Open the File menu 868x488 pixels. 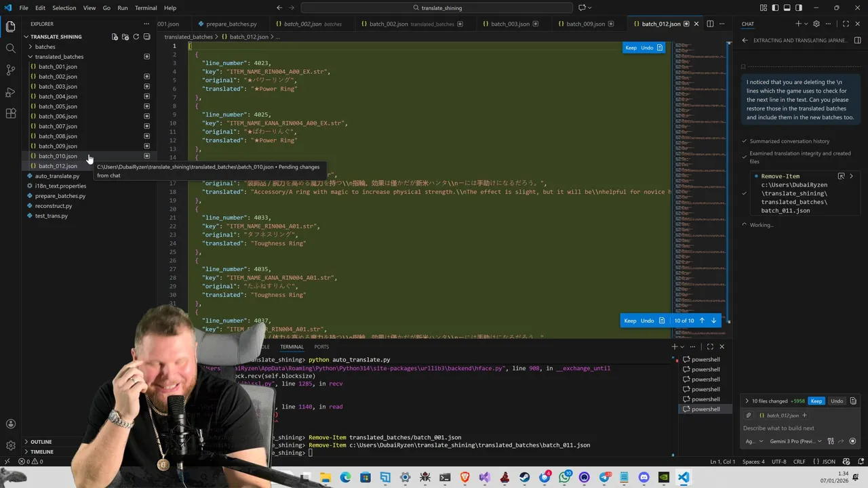click(x=24, y=7)
